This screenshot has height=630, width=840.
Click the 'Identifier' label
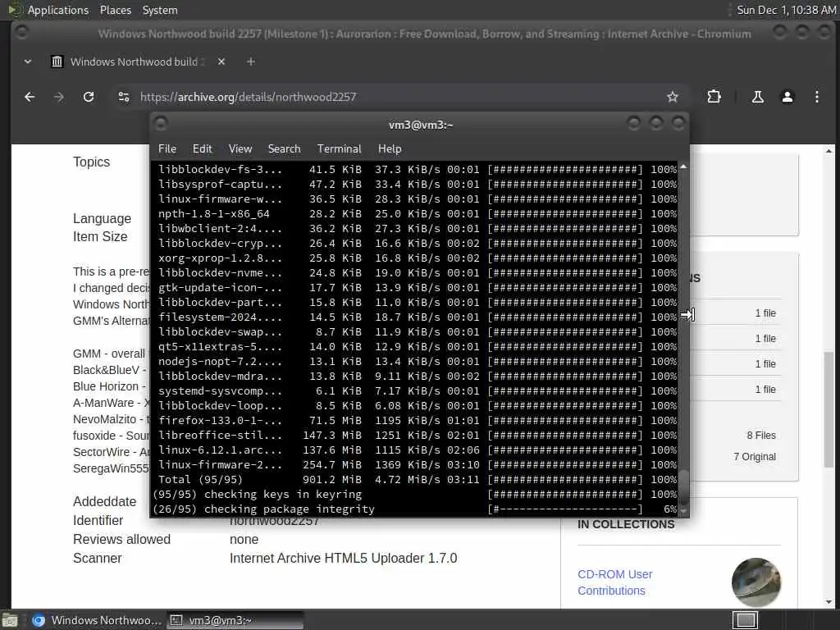(98, 521)
